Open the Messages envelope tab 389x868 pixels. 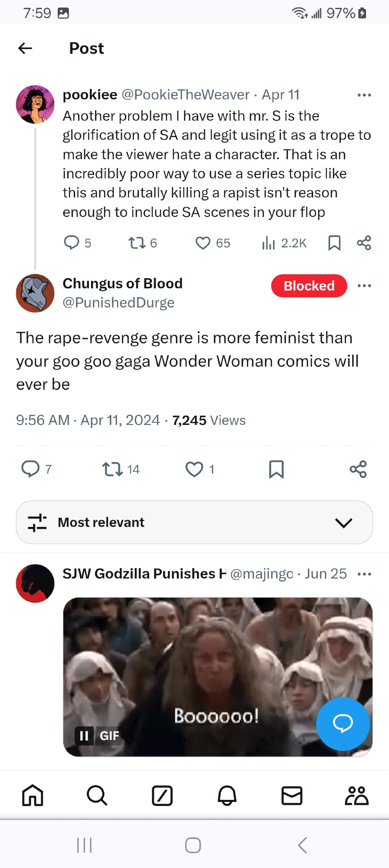click(x=292, y=796)
